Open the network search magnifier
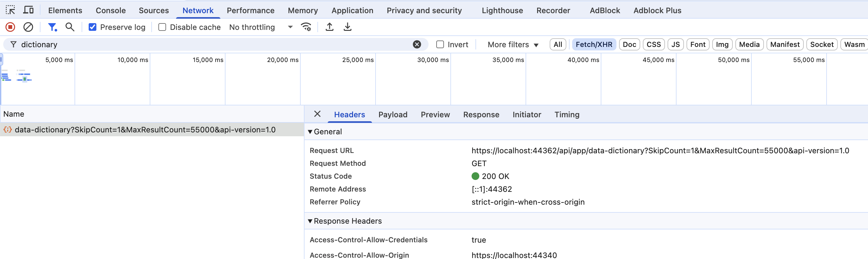Screen dimensions: 868x259 tap(70, 27)
